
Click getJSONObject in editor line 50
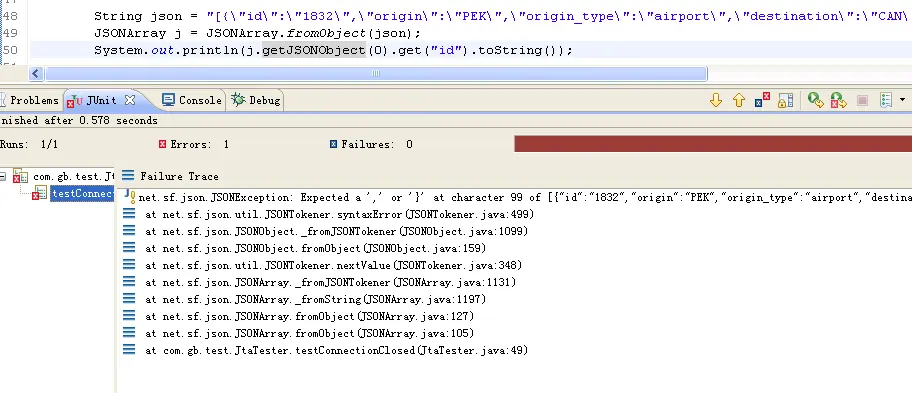click(x=314, y=50)
